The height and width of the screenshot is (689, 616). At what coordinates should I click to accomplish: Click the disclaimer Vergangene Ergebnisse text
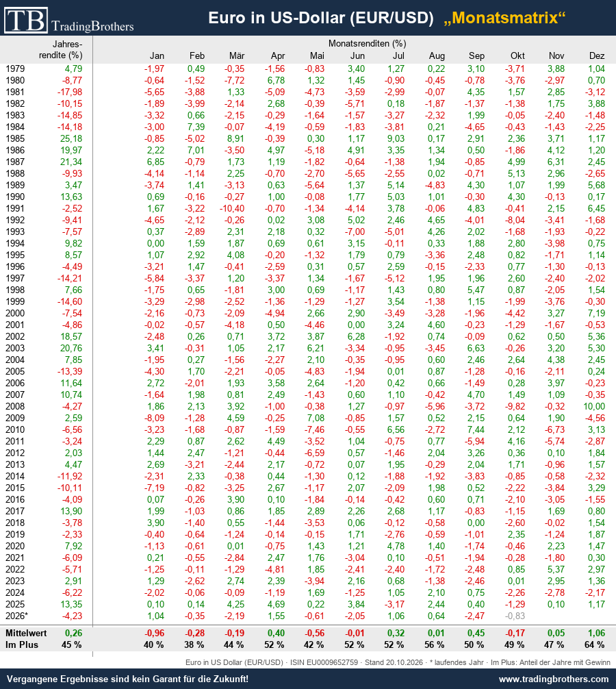click(x=127, y=679)
